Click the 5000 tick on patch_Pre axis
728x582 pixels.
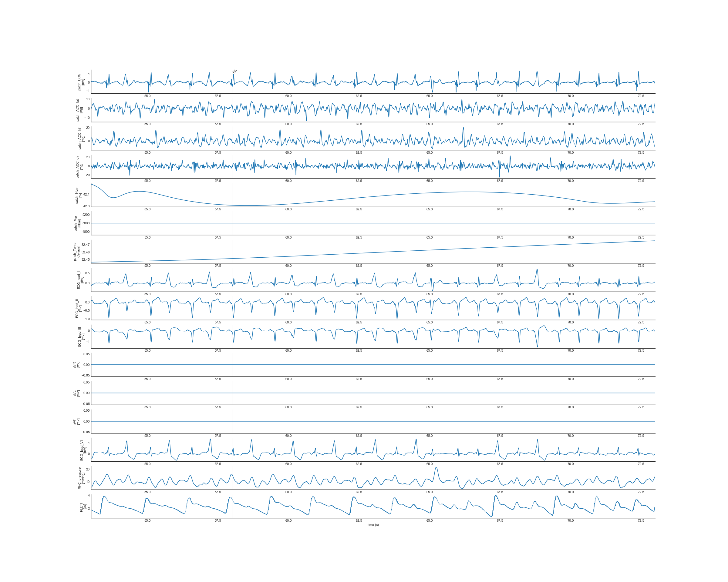click(86, 223)
